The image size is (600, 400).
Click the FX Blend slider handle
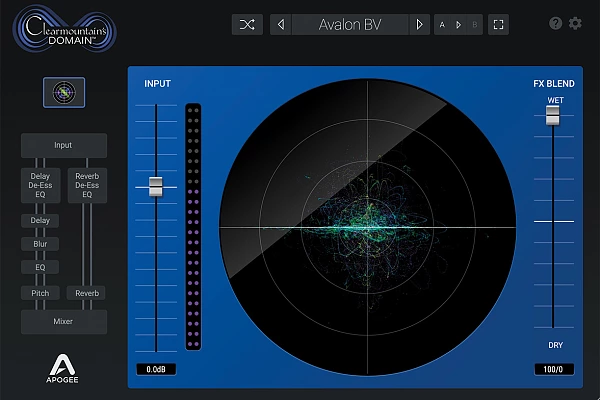click(x=552, y=116)
